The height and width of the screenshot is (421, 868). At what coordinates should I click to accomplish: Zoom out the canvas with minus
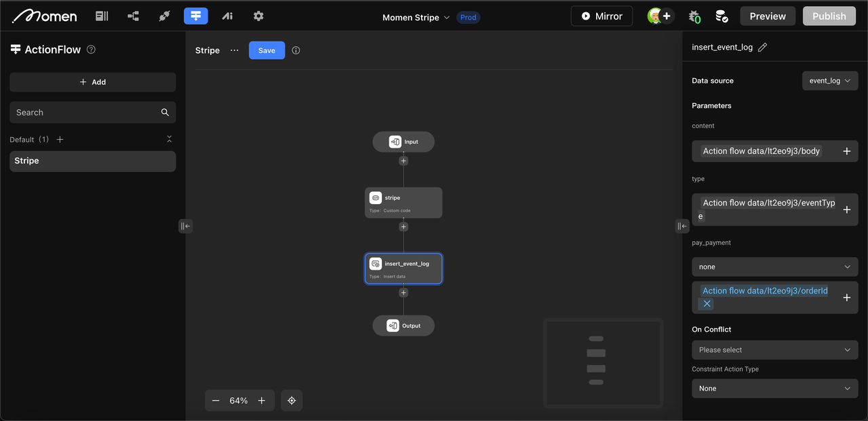tap(216, 401)
